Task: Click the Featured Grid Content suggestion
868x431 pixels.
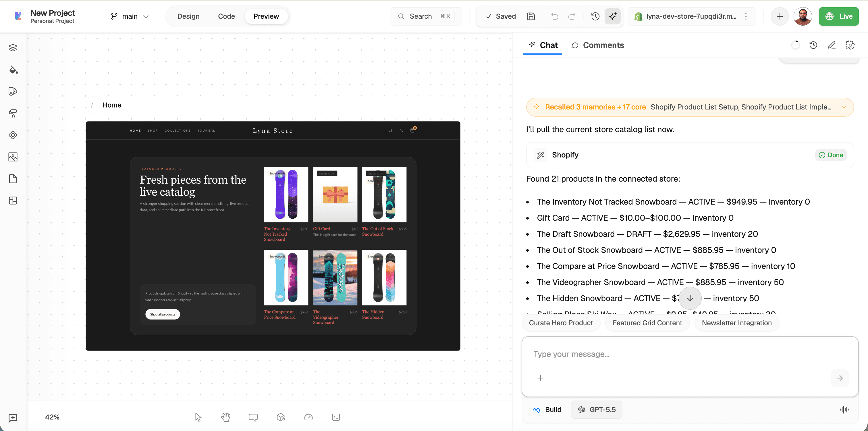Action: (x=647, y=323)
